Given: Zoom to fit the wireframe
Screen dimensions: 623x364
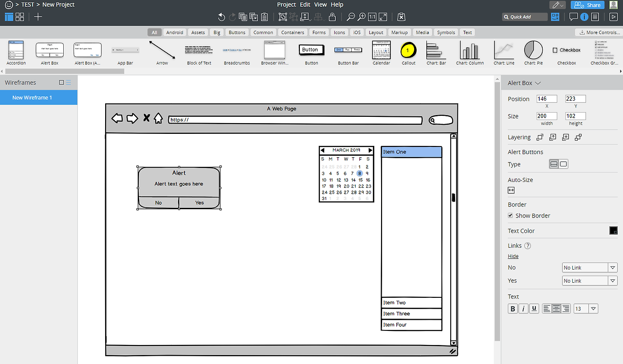Looking at the screenshot, I should 383,17.
